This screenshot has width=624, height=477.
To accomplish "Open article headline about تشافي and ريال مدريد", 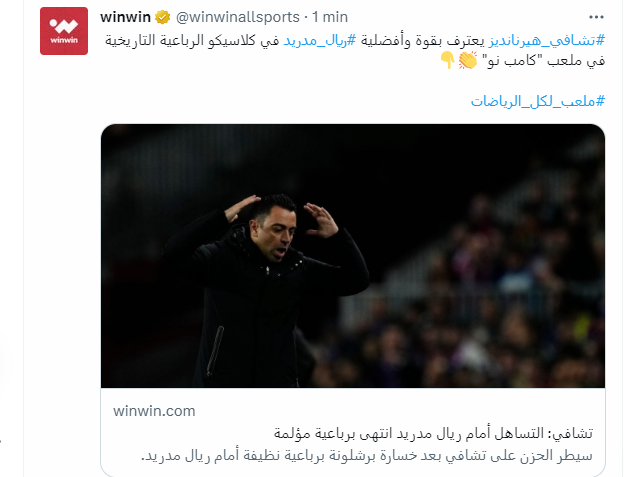I will 433,433.
